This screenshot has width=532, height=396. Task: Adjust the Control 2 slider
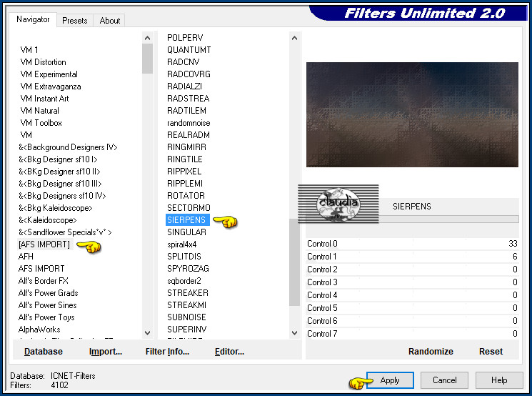point(412,269)
